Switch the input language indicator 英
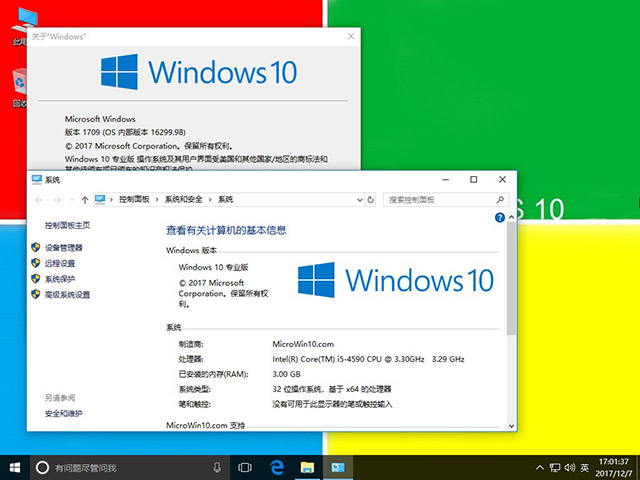Screen dimensions: 640x480 pyautogui.click(x=585, y=468)
